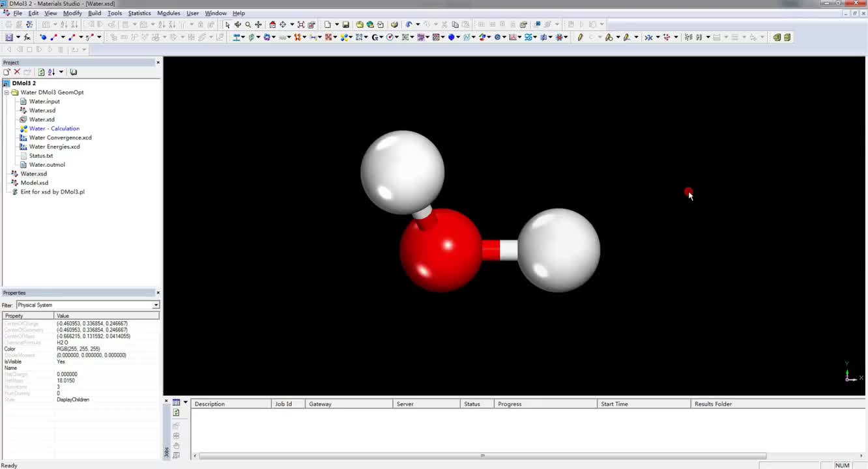This screenshot has height=469, width=868.
Task: Click the Status column header in Jobs
Action: (472, 404)
